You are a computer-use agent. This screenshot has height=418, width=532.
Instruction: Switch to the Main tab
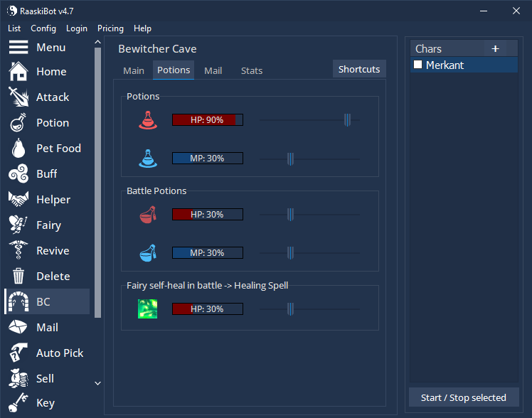pos(134,70)
